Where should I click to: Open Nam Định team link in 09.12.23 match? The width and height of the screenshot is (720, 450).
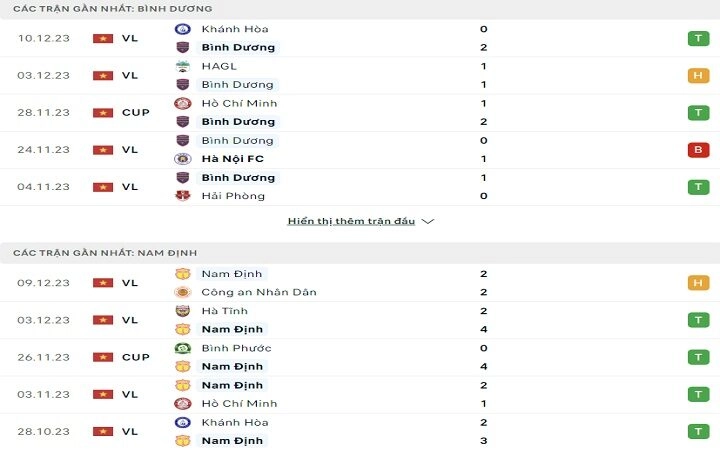click(231, 274)
